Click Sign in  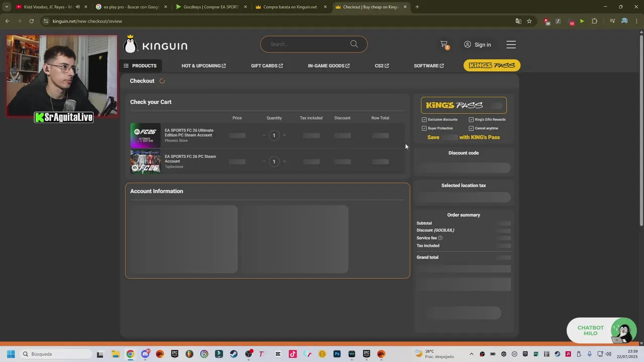point(477,45)
